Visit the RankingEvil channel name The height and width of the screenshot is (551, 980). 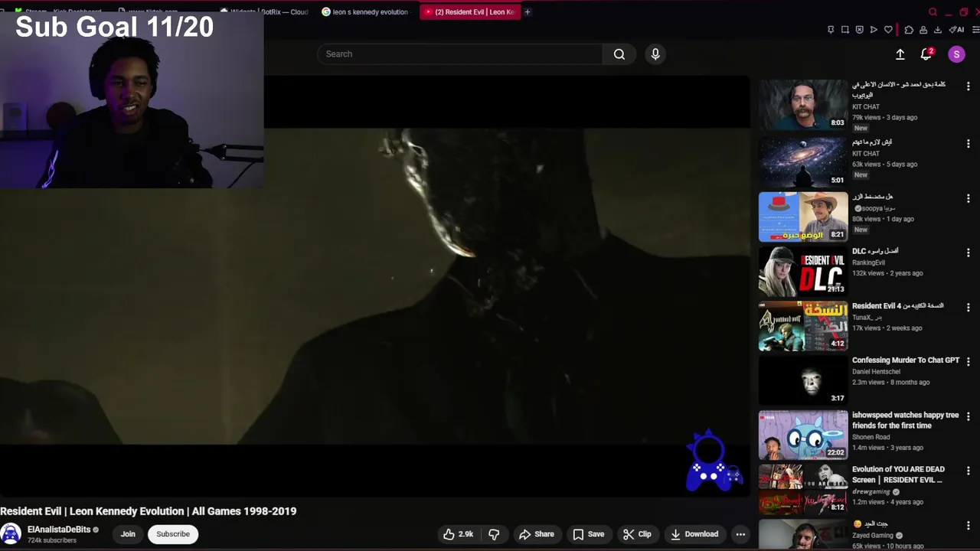pyautogui.click(x=868, y=262)
